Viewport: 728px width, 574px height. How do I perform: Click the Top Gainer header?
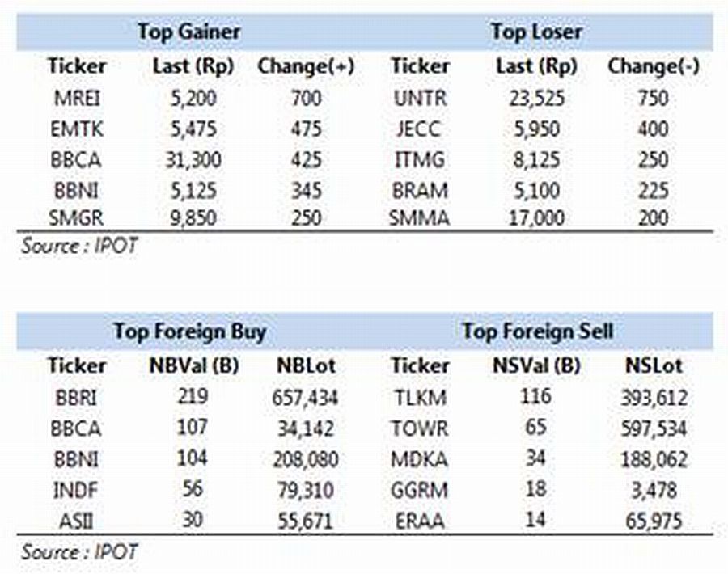click(189, 32)
